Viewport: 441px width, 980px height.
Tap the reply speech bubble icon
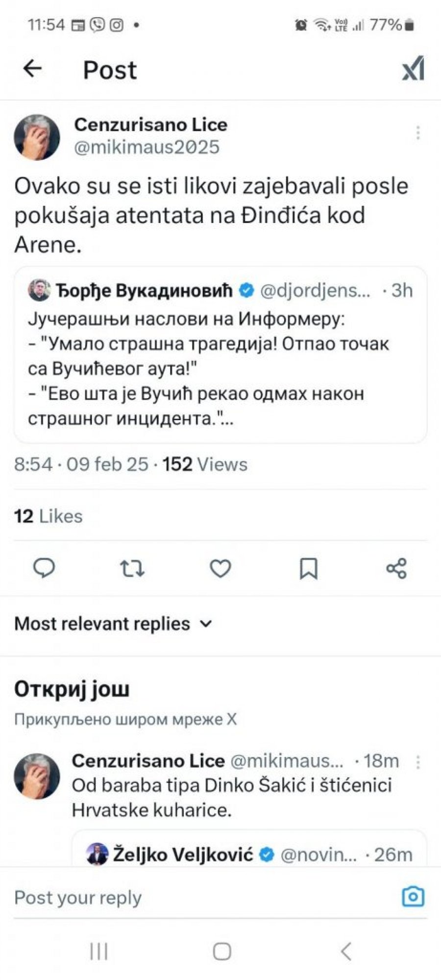point(44,569)
